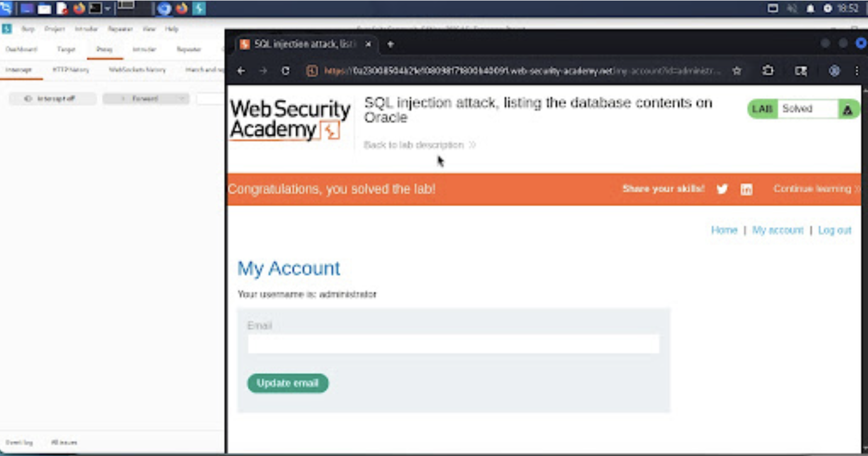Go back using the browser back arrow

(x=241, y=71)
